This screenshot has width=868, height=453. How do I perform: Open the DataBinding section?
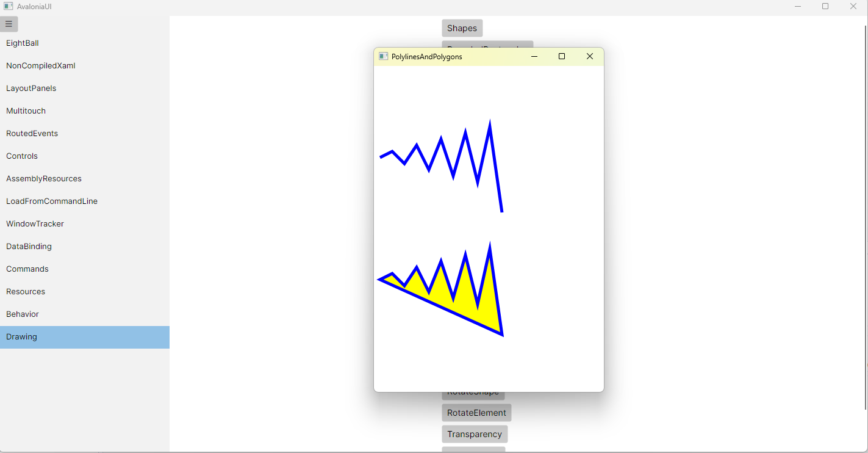tap(85, 247)
